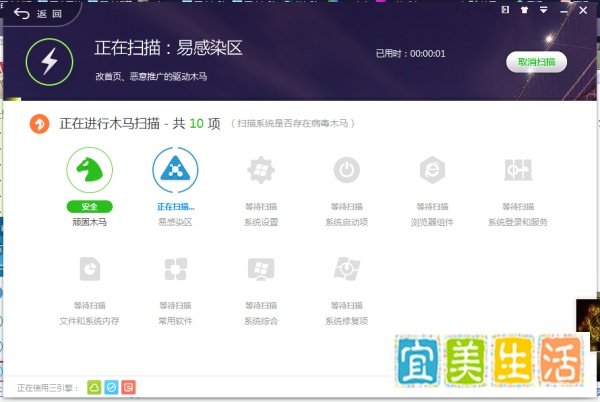Click the 扫描系统是否存在病毒木马 note
The image size is (600, 402).
[x=293, y=123]
